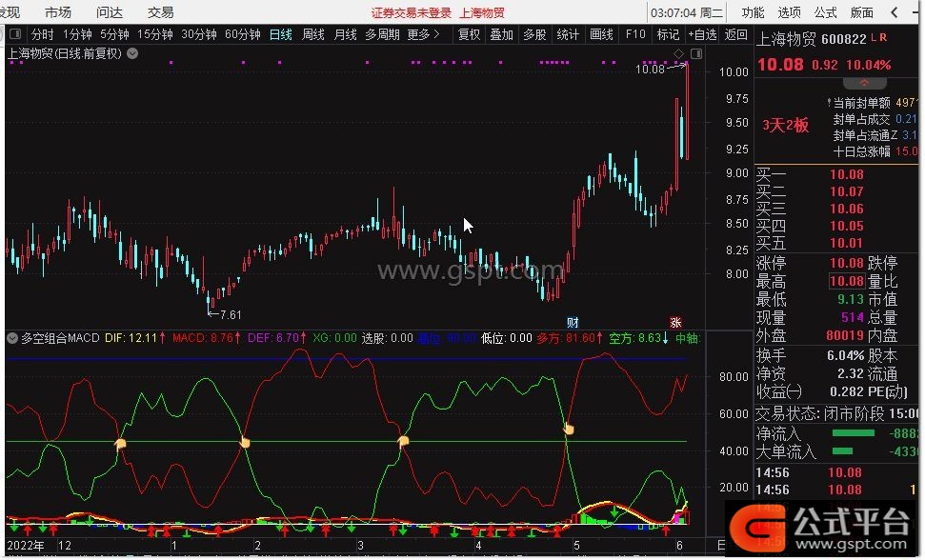Click the 返回 return button
Screen dimensions: 925x560
coord(735,35)
